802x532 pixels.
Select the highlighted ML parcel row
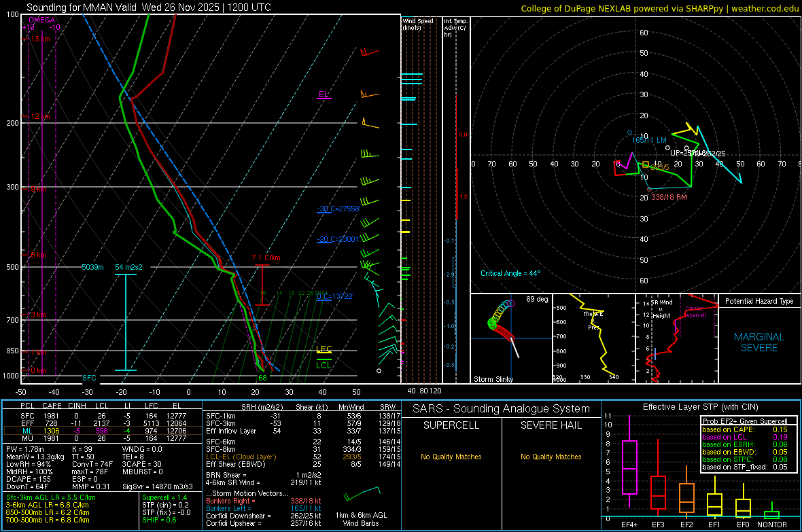103,431
